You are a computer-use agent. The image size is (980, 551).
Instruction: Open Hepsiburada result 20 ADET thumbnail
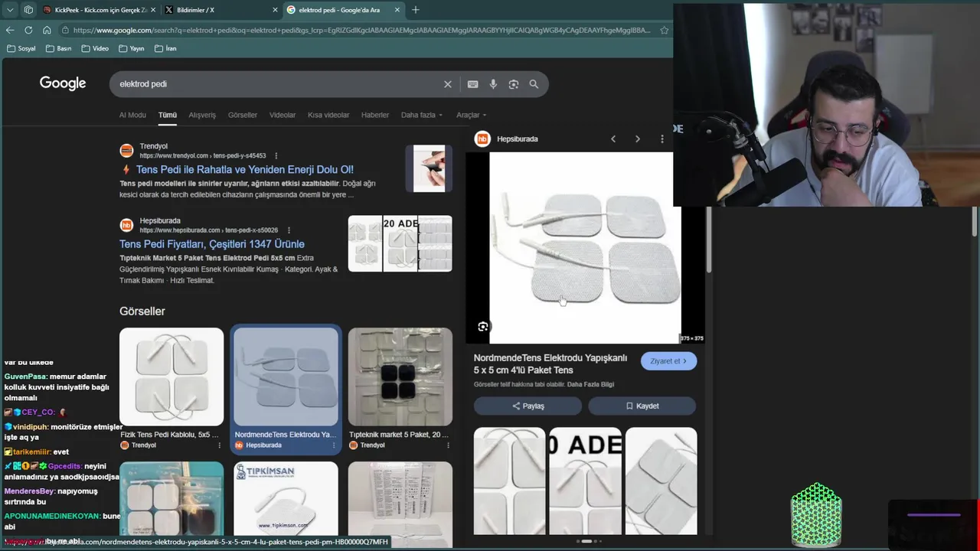(x=400, y=243)
